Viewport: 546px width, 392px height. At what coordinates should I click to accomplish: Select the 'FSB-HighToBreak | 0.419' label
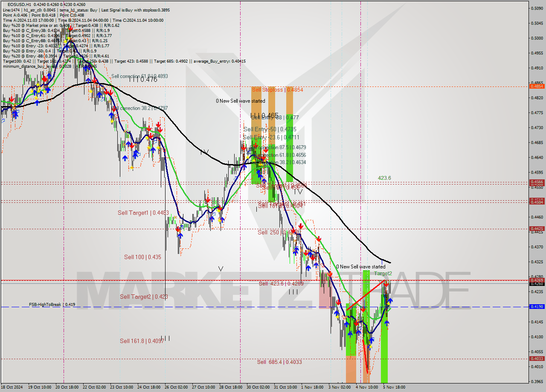coord(52,305)
